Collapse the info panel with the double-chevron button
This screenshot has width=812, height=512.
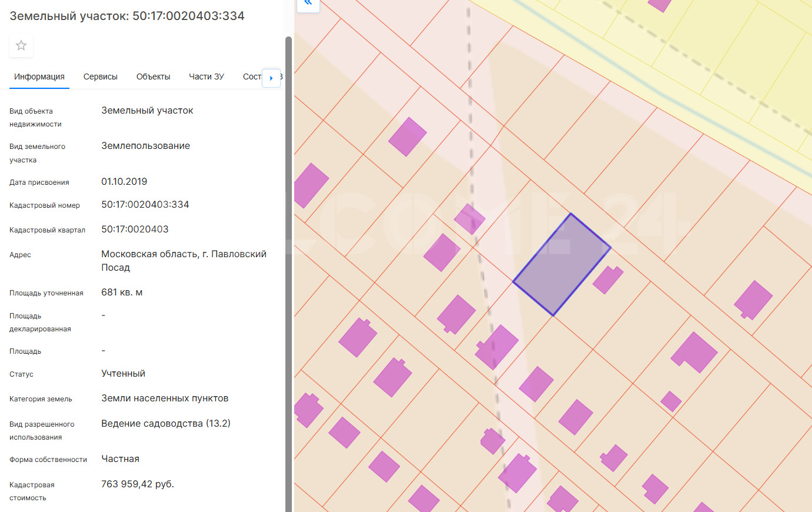(x=308, y=4)
